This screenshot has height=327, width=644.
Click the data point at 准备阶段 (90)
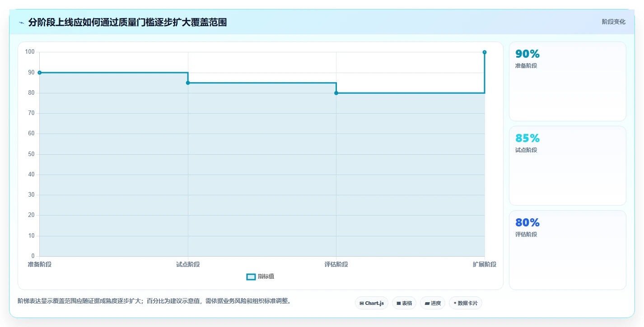40,73
